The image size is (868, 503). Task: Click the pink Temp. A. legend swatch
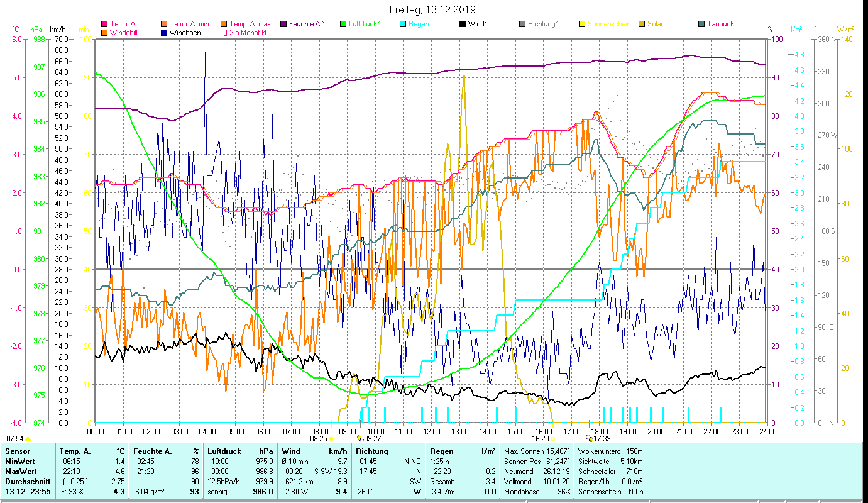click(104, 24)
